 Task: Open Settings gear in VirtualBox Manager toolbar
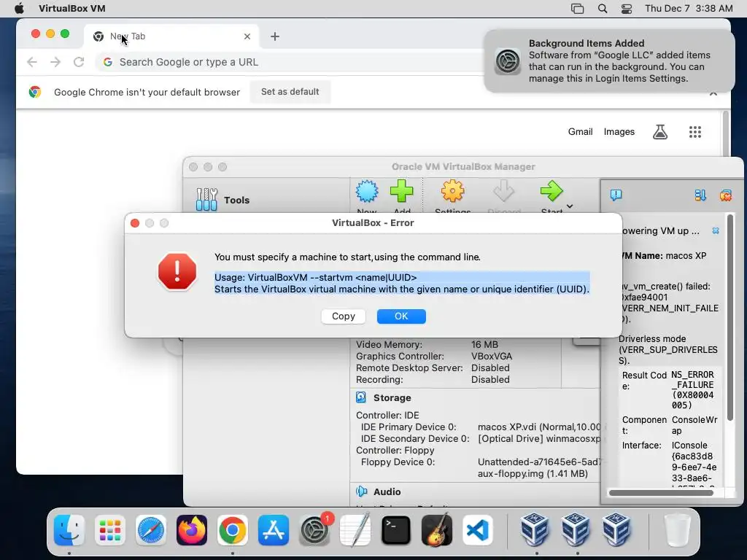(452, 192)
